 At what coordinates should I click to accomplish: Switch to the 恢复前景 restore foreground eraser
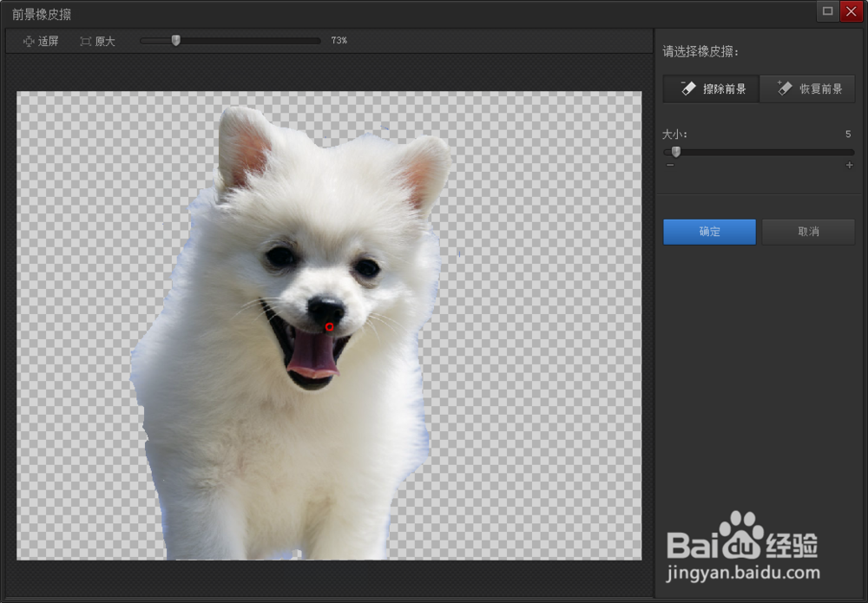pyautogui.click(x=807, y=88)
